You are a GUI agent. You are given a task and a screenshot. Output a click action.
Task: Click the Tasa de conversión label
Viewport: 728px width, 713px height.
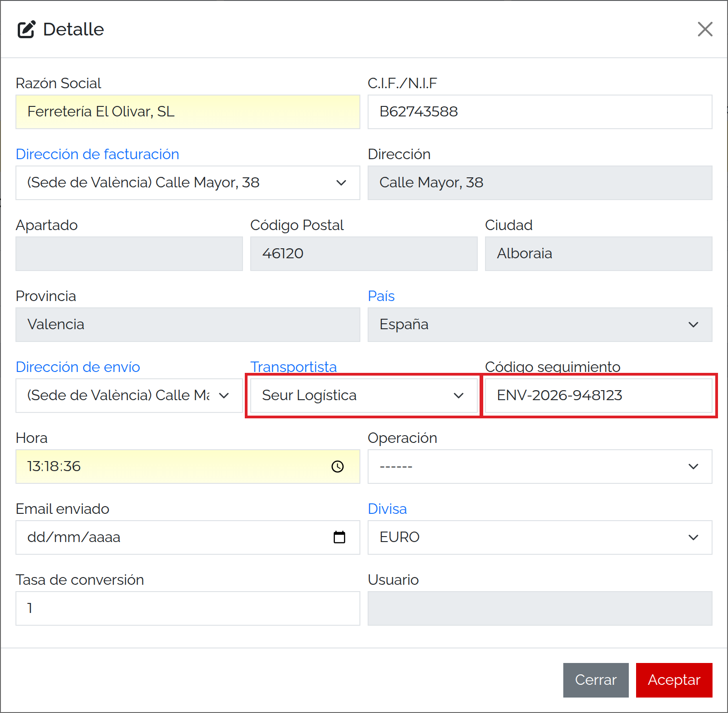click(x=80, y=580)
